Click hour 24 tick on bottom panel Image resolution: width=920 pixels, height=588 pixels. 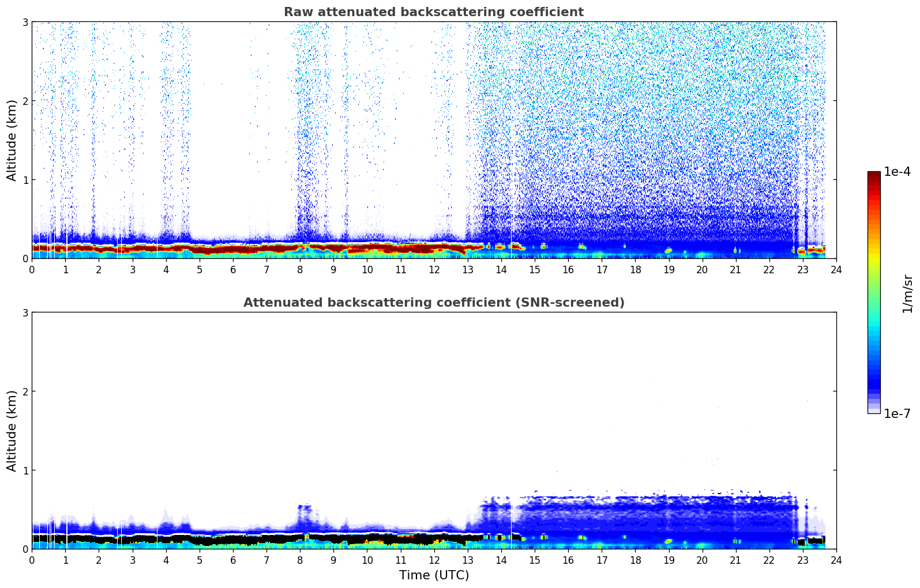pos(836,560)
